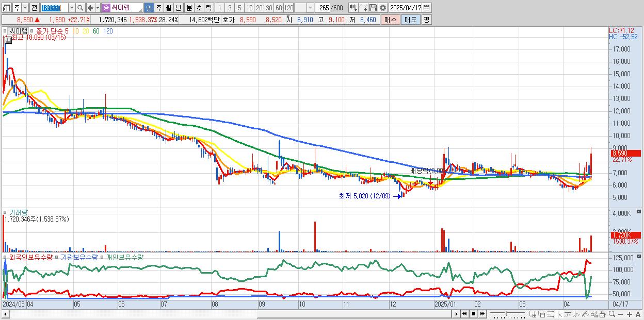The image size is (644, 320).
Task: Click the small square button right of holdings panel scale
Action: (639, 256)
